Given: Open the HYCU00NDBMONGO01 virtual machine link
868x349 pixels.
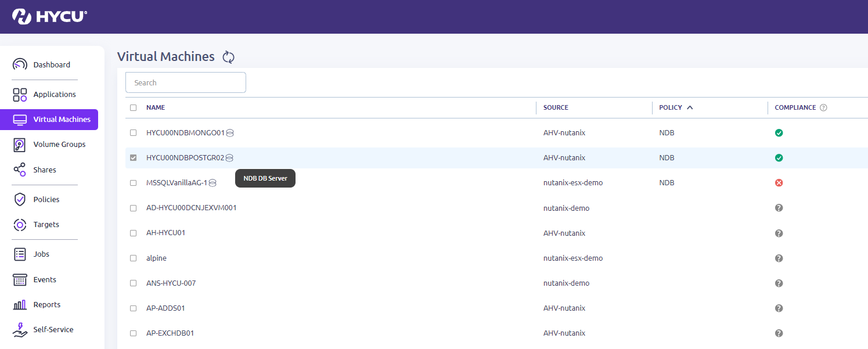Looking at the screenshot, I should tap(186, 132).
